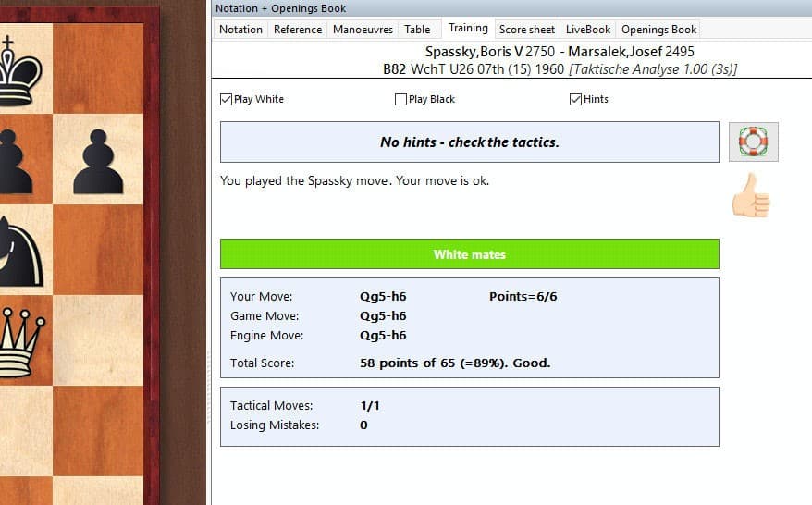Select the black pawn on the dark square
The height and width of the screenshot is (505, 812).
click(x=16, y=162)
